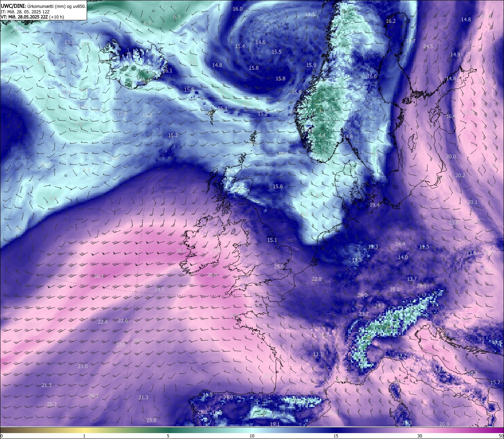Click the 'UWC/DINI: Úrkomumætti (mm) og uv850.' title
504x439 pixels.
43,6
